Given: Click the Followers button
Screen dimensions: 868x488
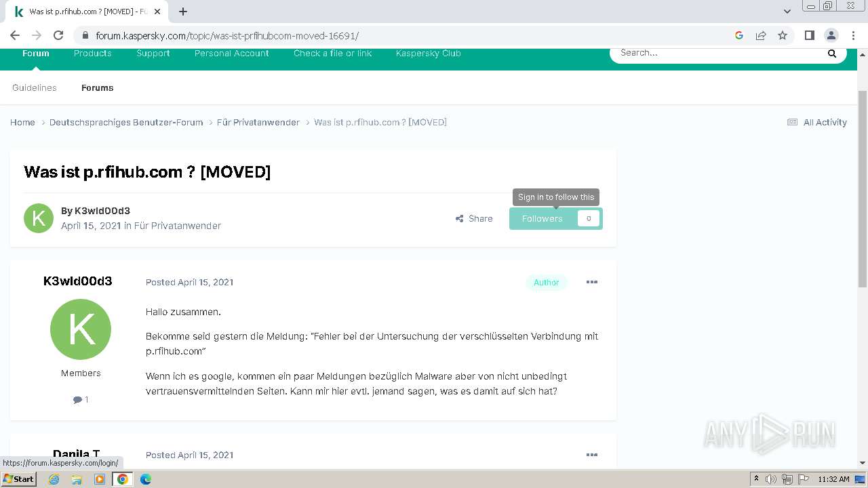Looking at the screenshot, I should click(542, 218).
